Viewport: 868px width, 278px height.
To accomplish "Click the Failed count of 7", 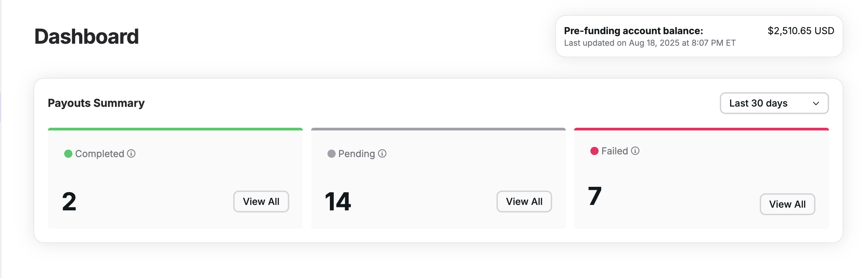I will (595, 196).
